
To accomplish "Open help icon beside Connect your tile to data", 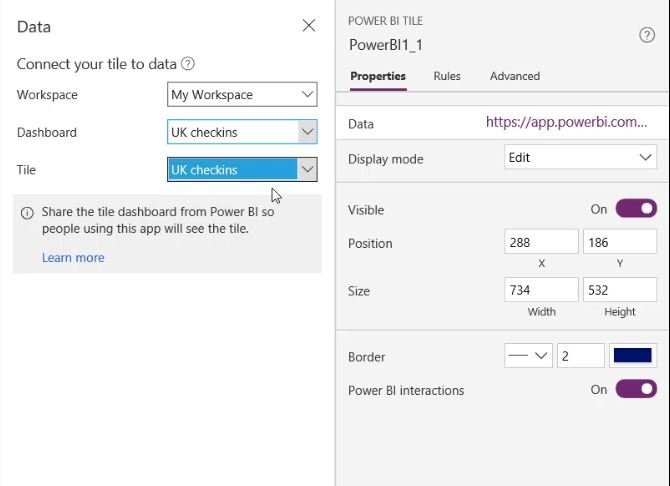I will [x=188, y=64].
